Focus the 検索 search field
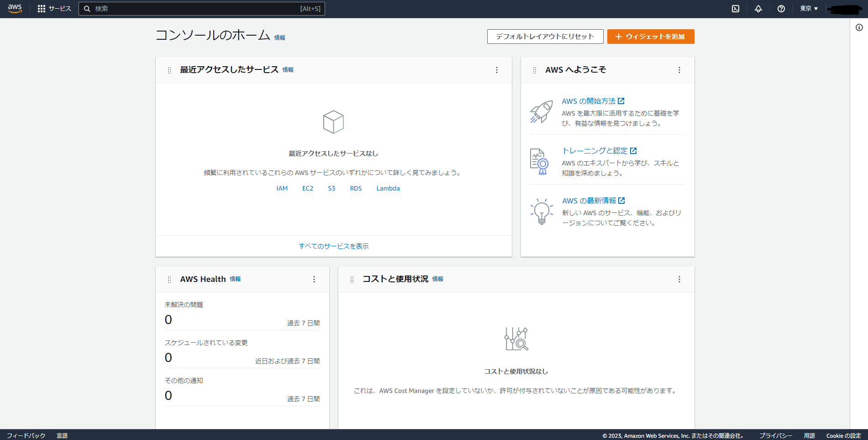This screenshot has height=440, width=868. 202,9
